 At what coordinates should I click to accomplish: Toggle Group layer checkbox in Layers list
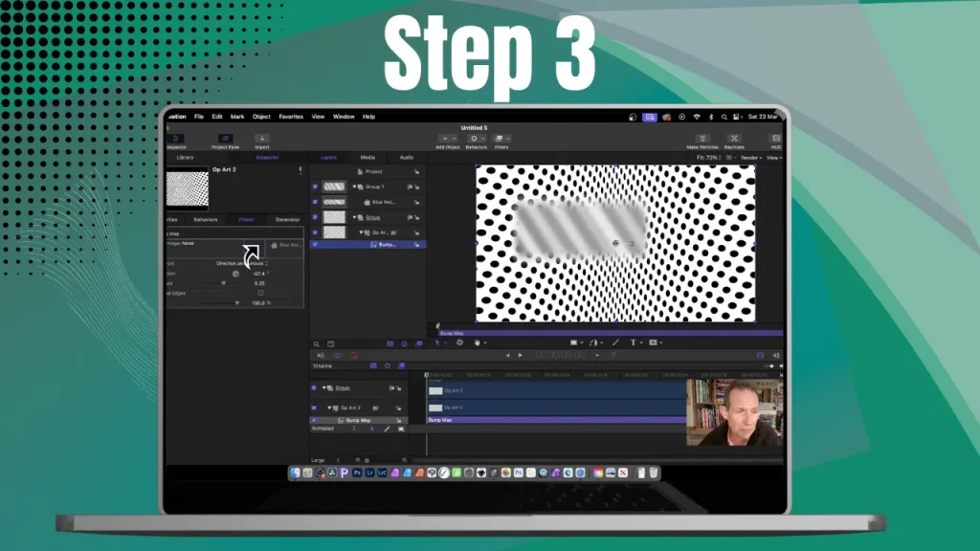tap(315, 217)
